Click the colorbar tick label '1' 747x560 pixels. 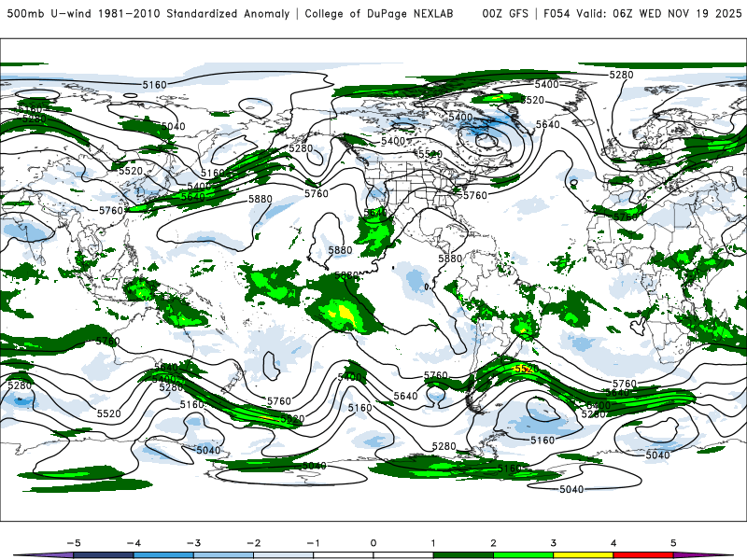click(x=433, y=543)
